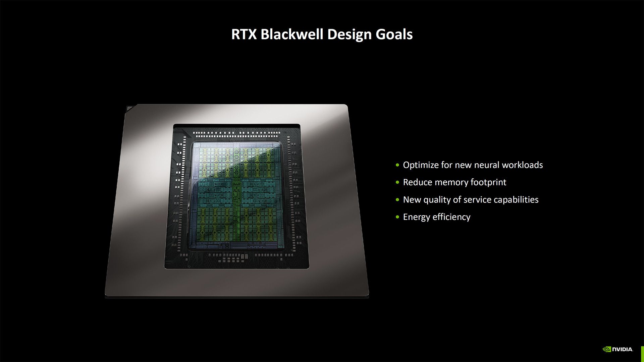Click the green bullet before Optimize line

397,165
